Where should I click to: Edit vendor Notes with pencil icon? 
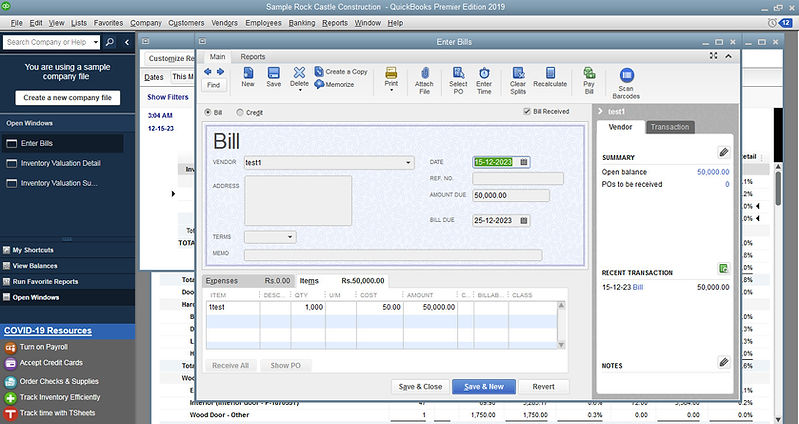[724, 362]
